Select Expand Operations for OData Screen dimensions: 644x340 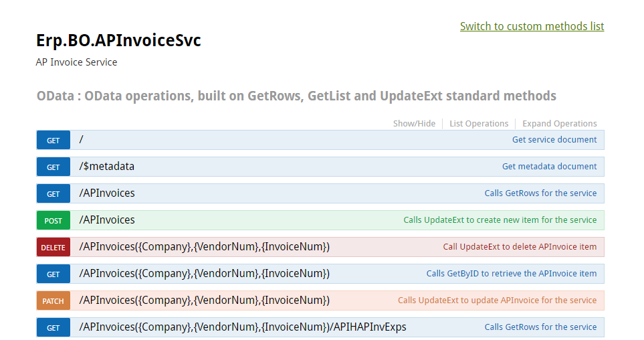point(559,123)
